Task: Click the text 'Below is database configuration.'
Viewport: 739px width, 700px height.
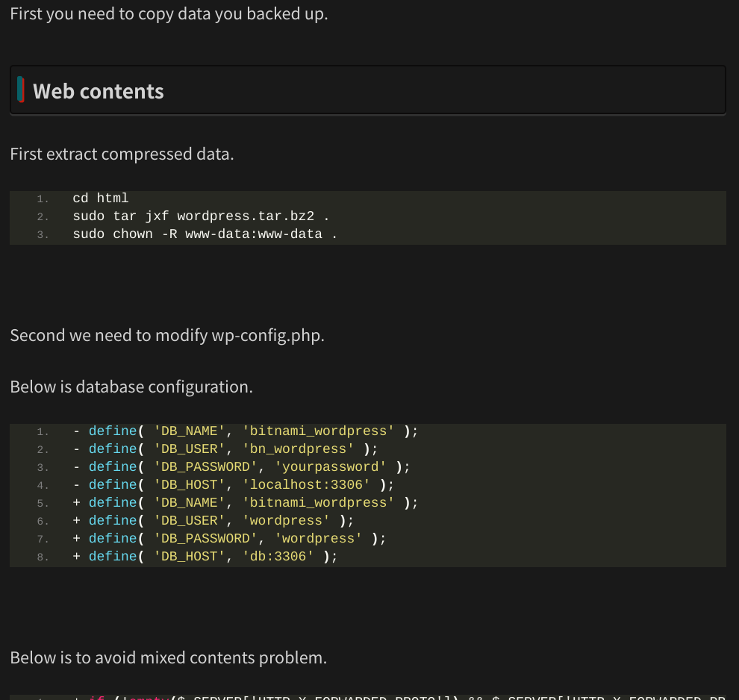Action: click(131, 387)
